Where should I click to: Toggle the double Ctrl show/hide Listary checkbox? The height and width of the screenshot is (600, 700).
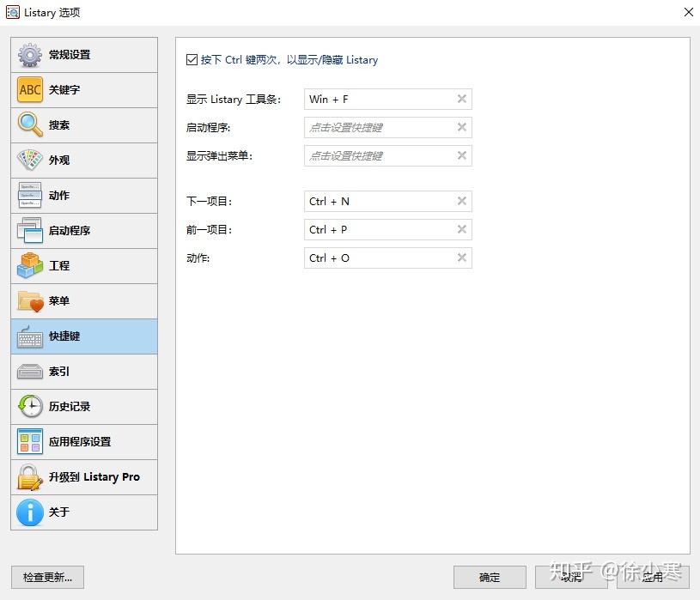[x=192, y=60]
